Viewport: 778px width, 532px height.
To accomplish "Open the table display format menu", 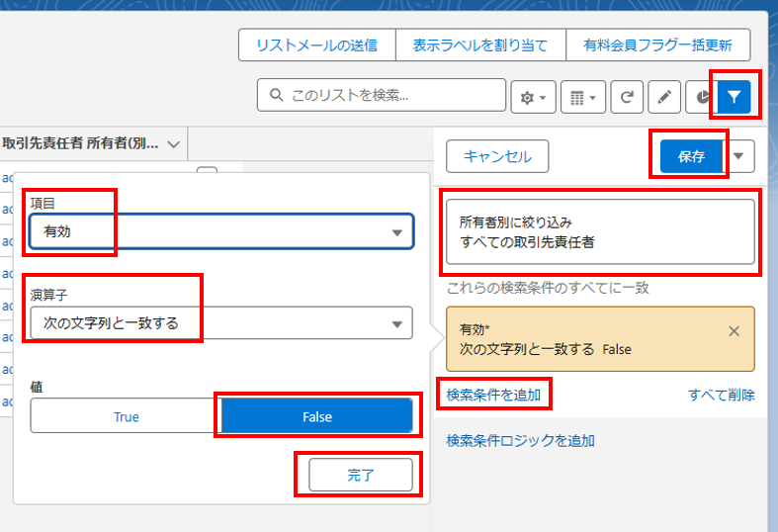I will coord(582,97).
